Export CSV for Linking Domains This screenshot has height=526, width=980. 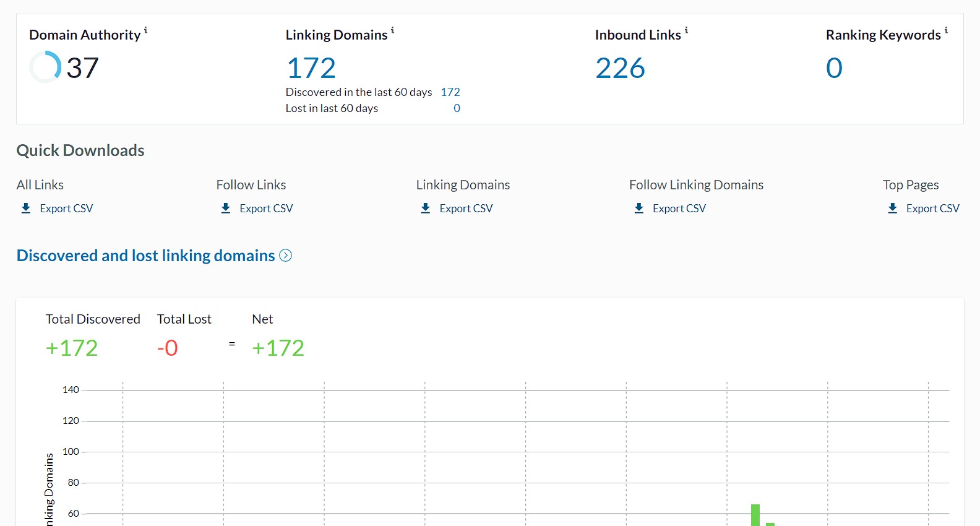tap(466, 209)
